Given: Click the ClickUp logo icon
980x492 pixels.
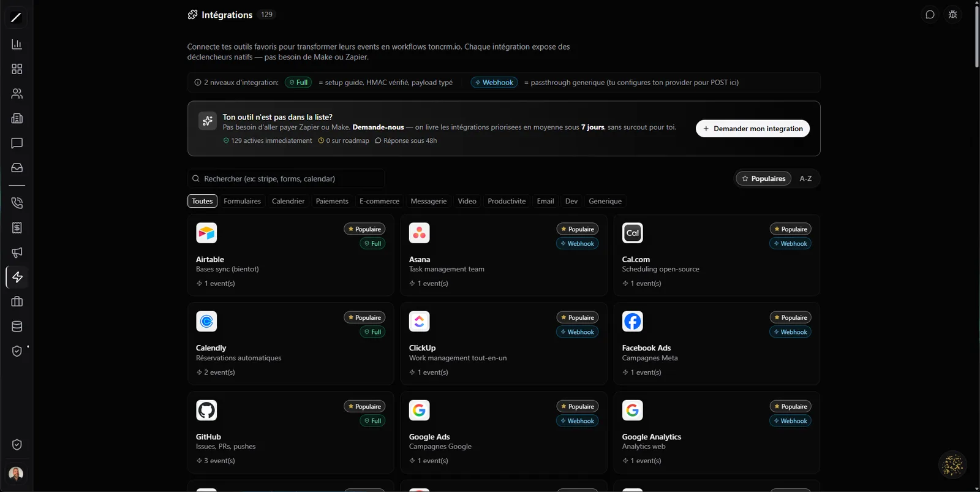Looking at the screenshot, I should [x=420, y=321].
